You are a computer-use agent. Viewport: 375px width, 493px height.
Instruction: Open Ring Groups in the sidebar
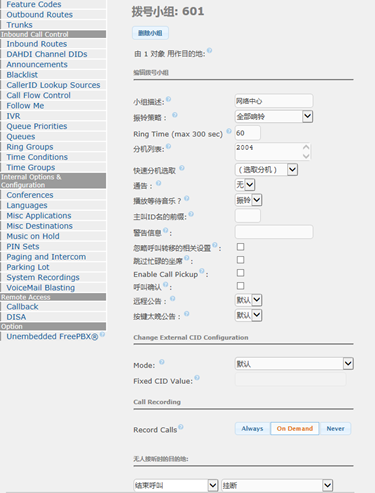(30, 147)
